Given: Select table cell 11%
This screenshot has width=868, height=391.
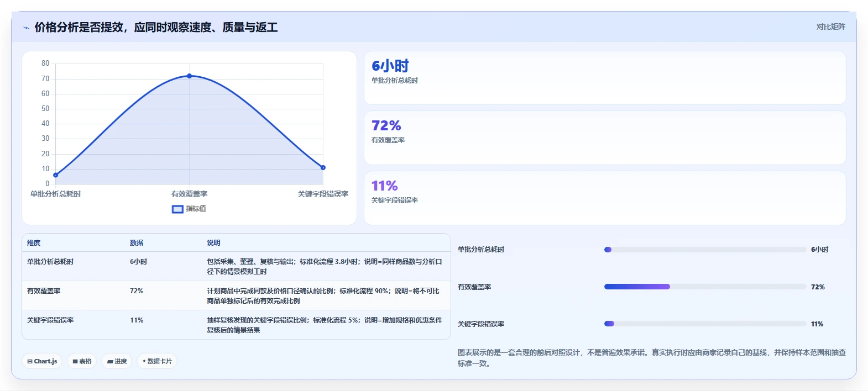Looking at the screenshot, I should point(137,320).
